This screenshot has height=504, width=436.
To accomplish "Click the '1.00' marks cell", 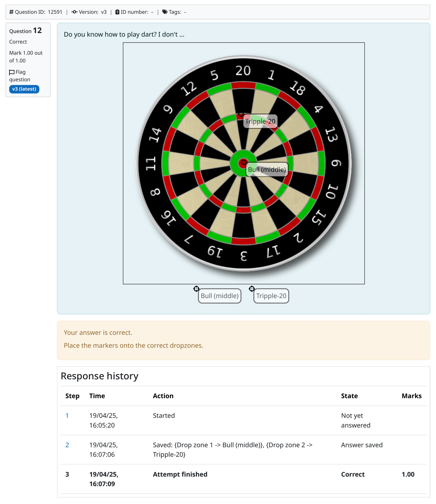I will [x=408, y=474].
